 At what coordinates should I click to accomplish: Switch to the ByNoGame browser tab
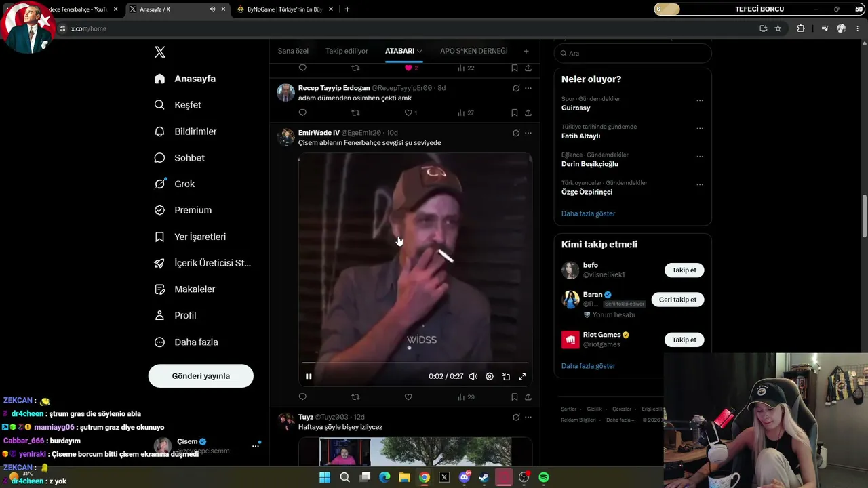[x=284, y=9]
